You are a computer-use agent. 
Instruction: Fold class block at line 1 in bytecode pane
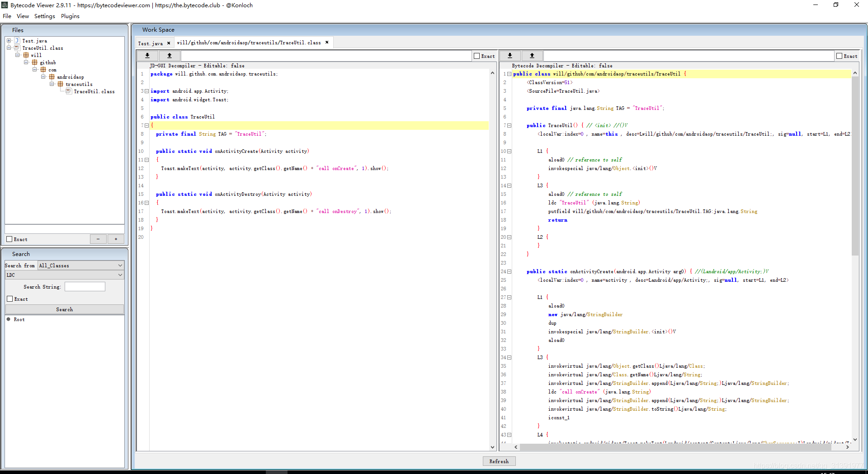pyautogui.click(x=509, y=74)
